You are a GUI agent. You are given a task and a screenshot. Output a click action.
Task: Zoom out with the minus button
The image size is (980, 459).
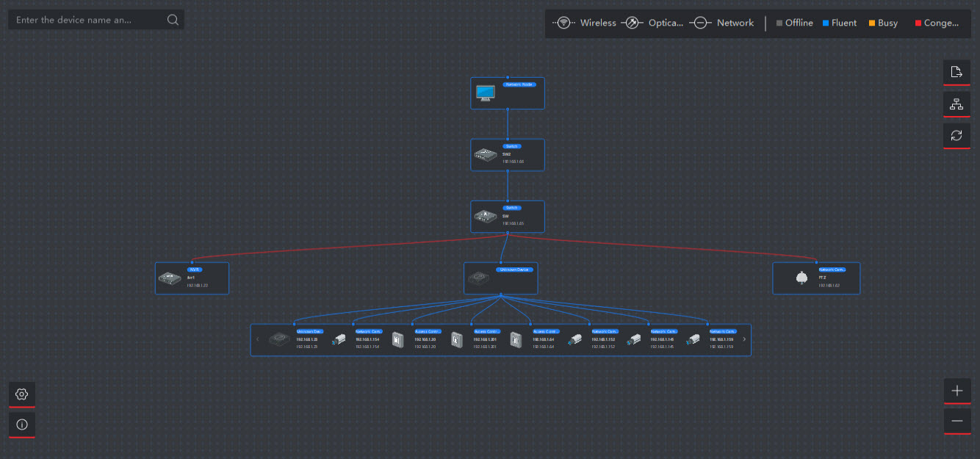(x=956, y=422)
